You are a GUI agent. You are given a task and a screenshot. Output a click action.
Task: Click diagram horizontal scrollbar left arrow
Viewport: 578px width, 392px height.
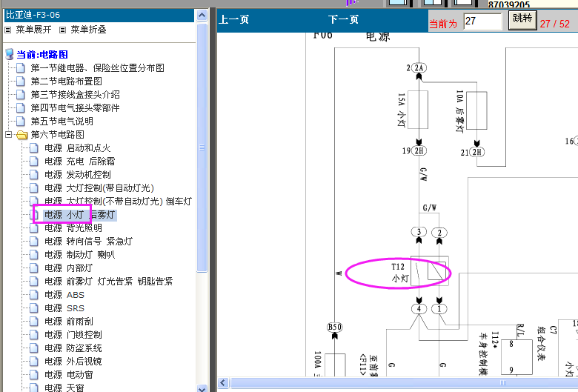223,382
